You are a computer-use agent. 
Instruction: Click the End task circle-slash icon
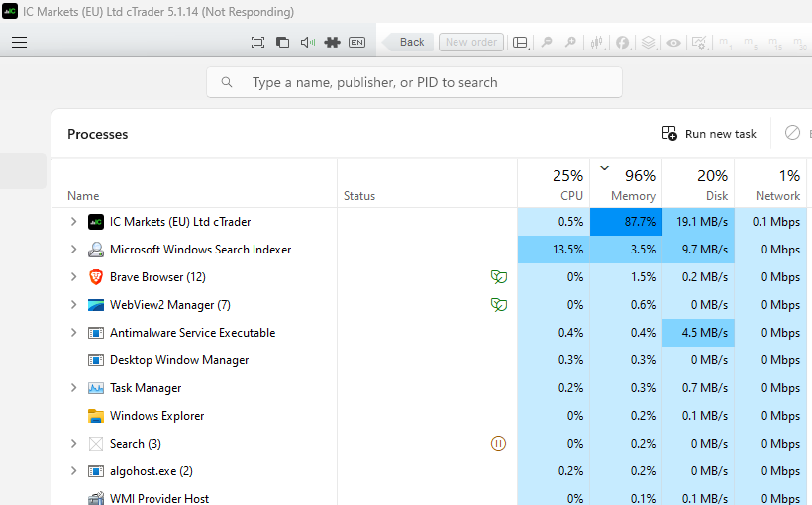click(792, 133)
